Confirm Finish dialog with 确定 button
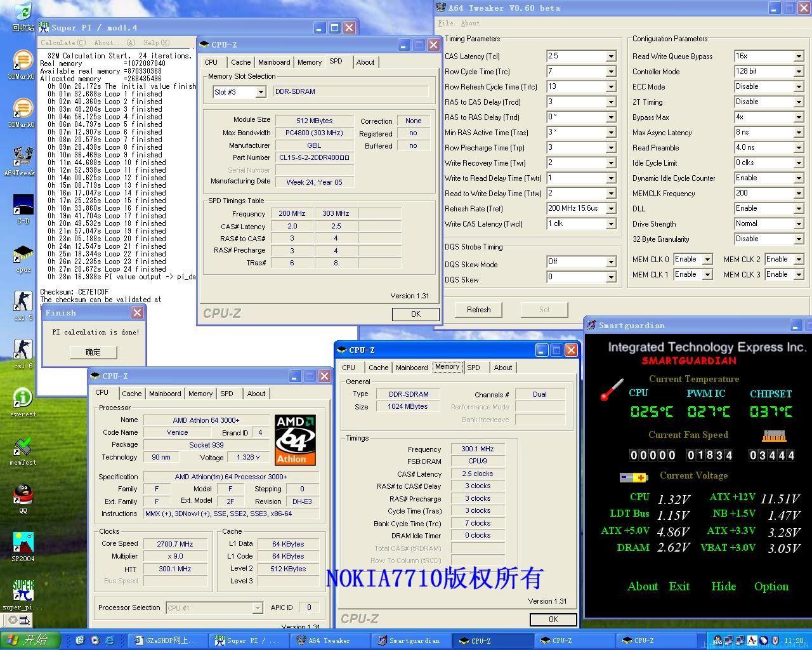 (x=93, y=352)
